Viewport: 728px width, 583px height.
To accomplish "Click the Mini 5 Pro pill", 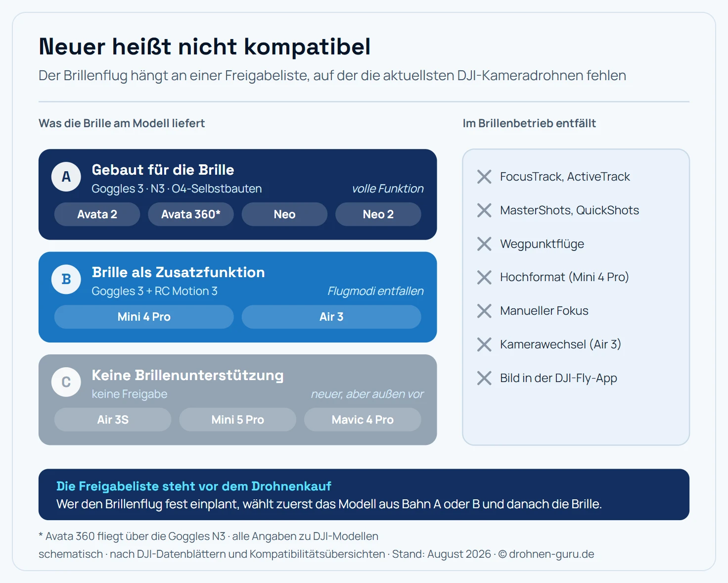I will [238, 420].
